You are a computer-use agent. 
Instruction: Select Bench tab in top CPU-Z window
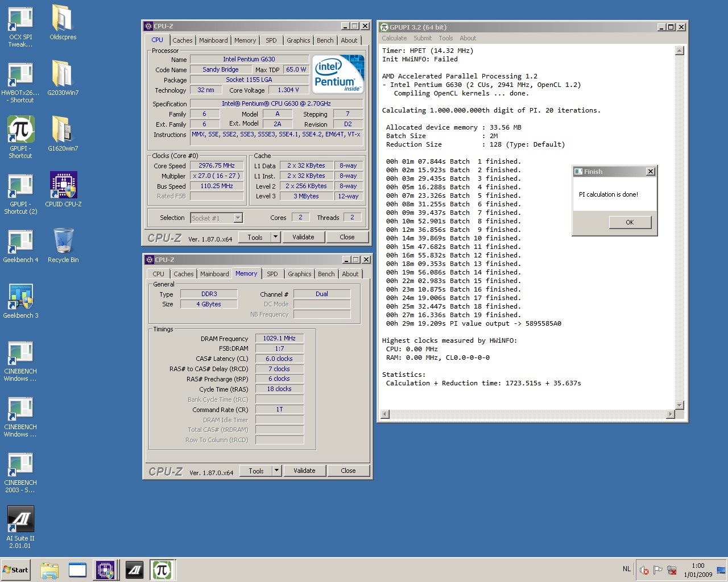point(325,40)
